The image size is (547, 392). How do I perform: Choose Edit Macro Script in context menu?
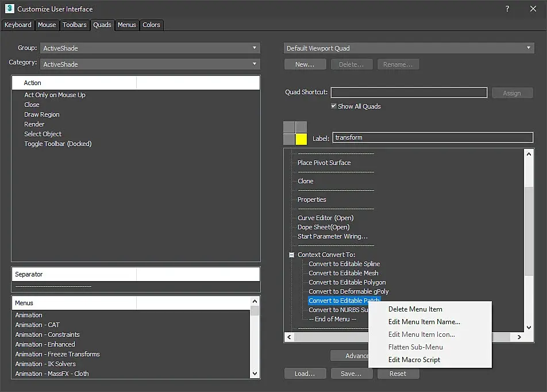click(414, 360)
